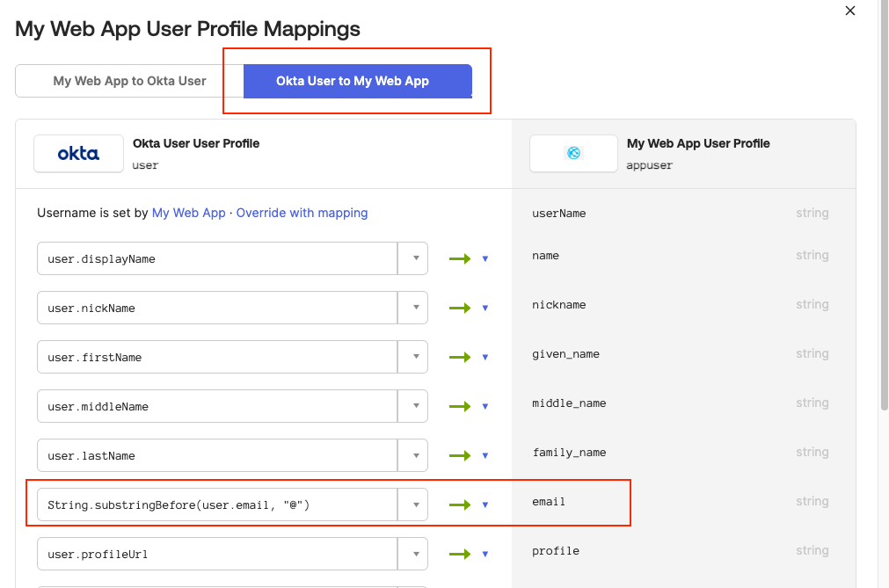Image resolution: width=889 pixels, height=588 pixels.
Task: Click the green mapping arrow for user.profileUrl
Action: coord(461,553)
